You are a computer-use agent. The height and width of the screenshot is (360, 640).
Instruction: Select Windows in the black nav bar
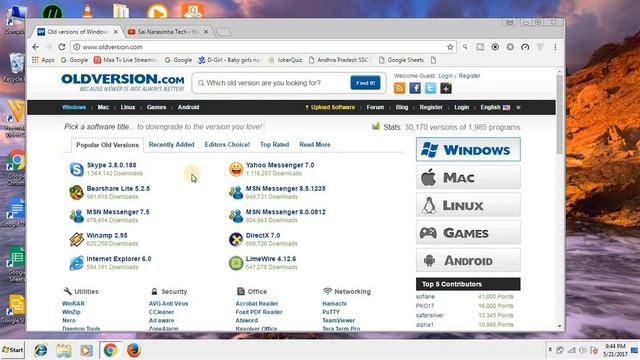click(x=74, y=107)
